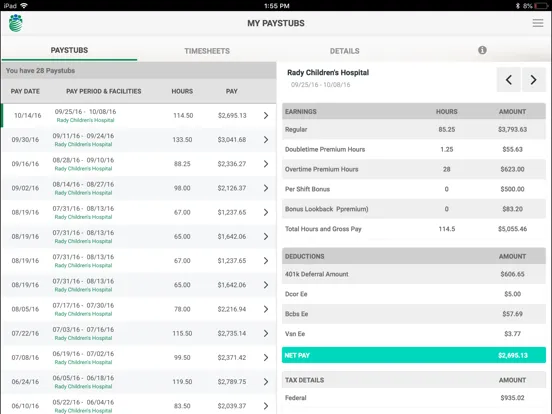The image size is (552, 414).
Task: Expand the 07/22/16 paystub chevron
Action: coord(266,333)
